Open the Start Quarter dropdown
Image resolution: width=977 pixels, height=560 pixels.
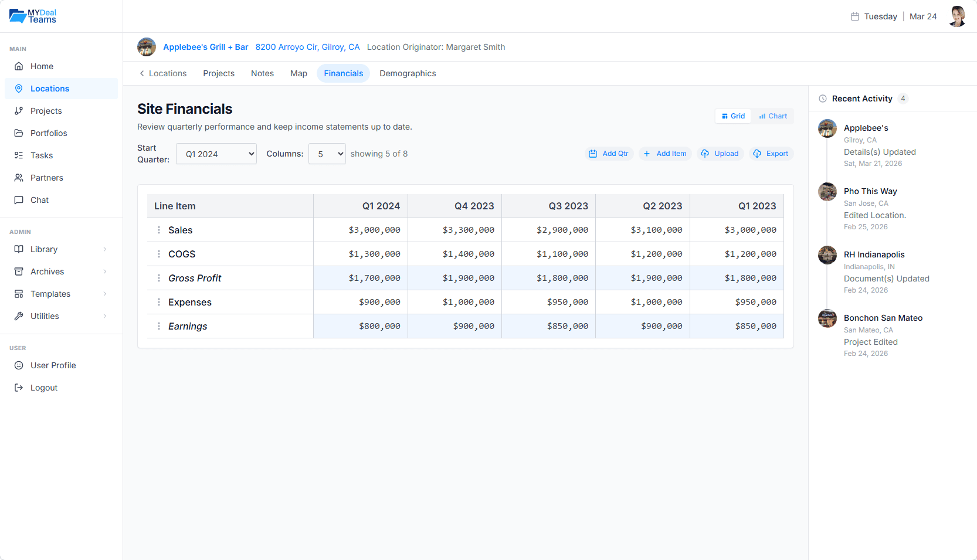216,154
